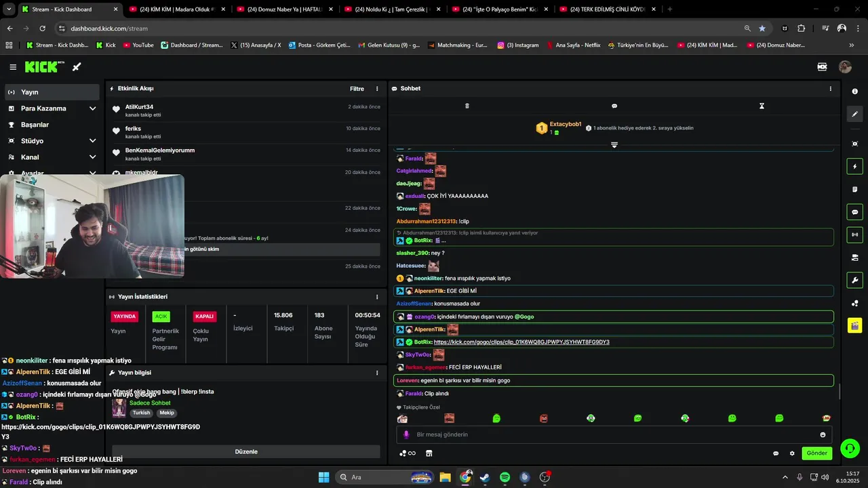Click the yellow clapperboard clips icon
The height and width of the screenshot is (488, 868).
click(x=854, y=325)
